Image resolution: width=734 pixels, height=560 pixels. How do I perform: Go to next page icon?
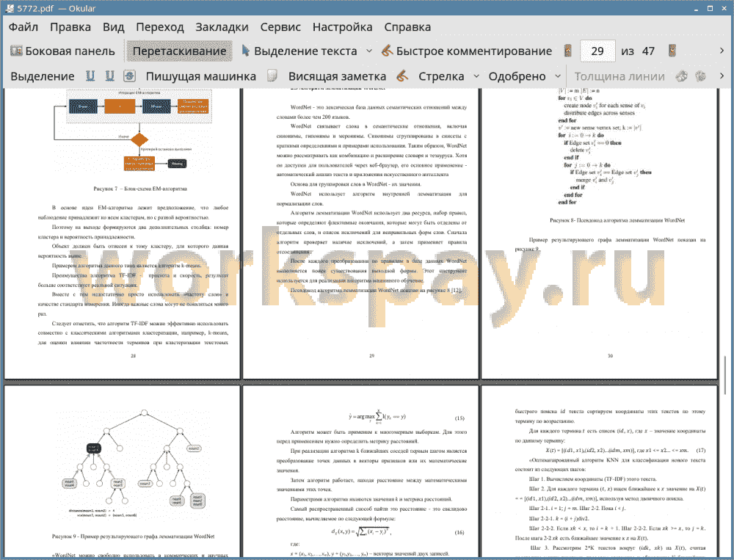pyautogui.click(x=672, y=51)
